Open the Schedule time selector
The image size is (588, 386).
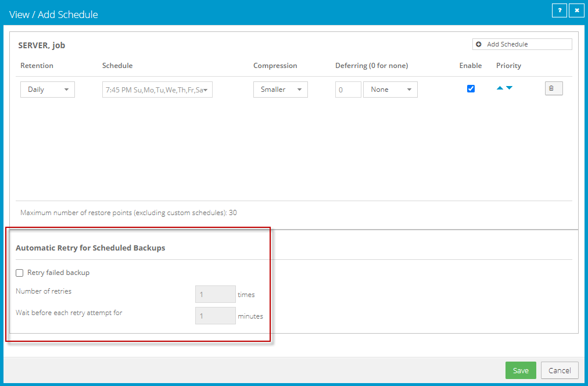157,89
